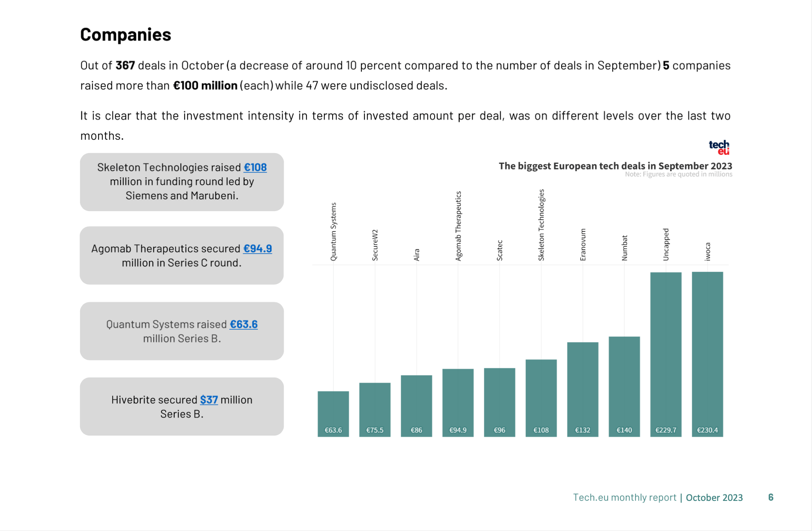Screen dimensions: 812x531
Task: Select the Scatec €96 bar
Action: click(x=499, y=402)
